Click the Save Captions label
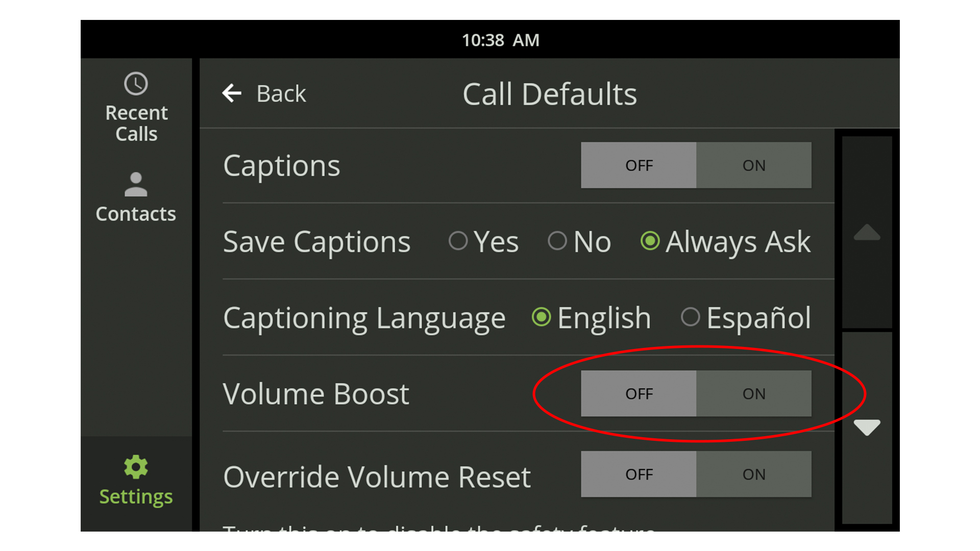The image size is (980, 551). (316, 242)
